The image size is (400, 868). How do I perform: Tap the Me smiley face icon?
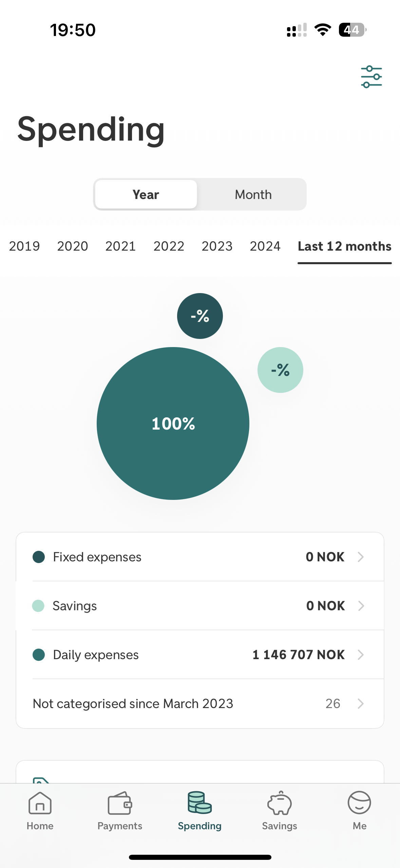point(359,803)
